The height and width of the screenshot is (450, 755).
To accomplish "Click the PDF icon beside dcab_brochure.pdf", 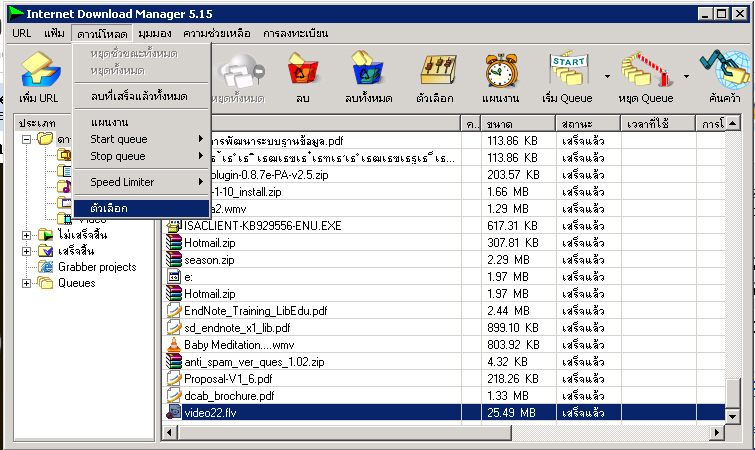I will [173, 396].
